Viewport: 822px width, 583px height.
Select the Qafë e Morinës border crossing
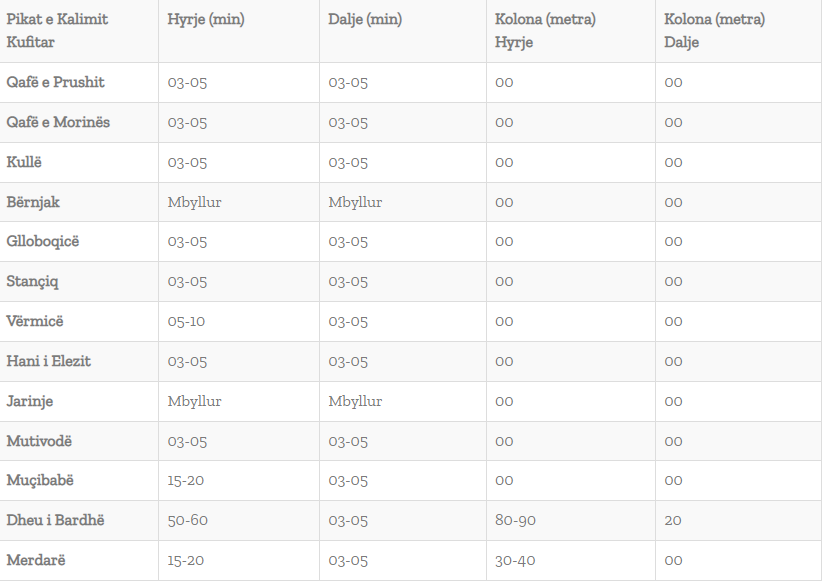tap(58, 122)
